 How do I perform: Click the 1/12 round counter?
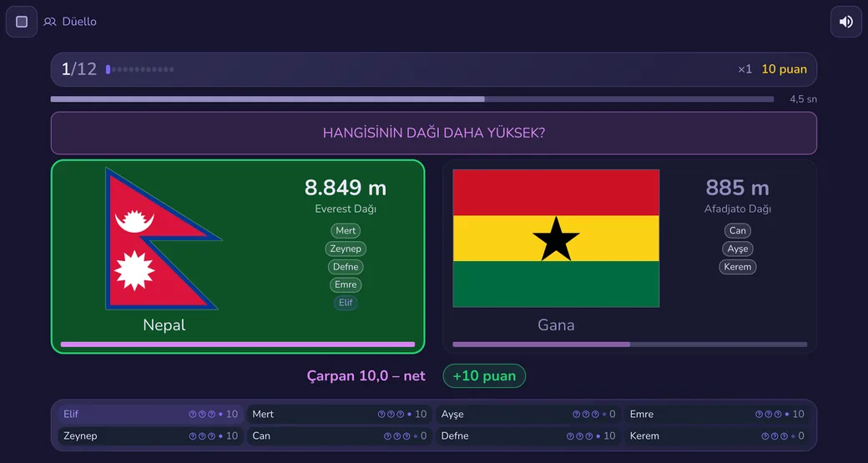pos(79,69)
